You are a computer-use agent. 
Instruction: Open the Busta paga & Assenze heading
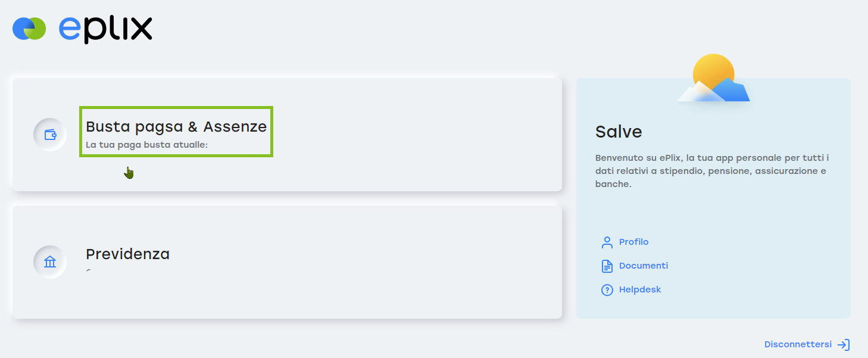coord(176,126)
